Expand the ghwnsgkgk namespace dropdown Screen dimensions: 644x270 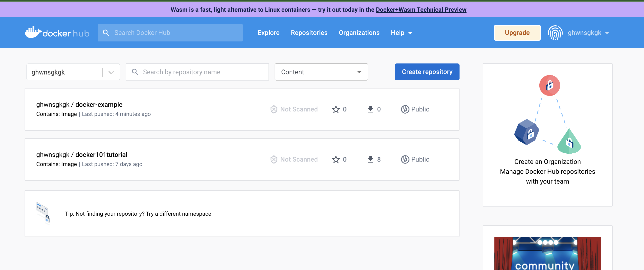[111, 72]
